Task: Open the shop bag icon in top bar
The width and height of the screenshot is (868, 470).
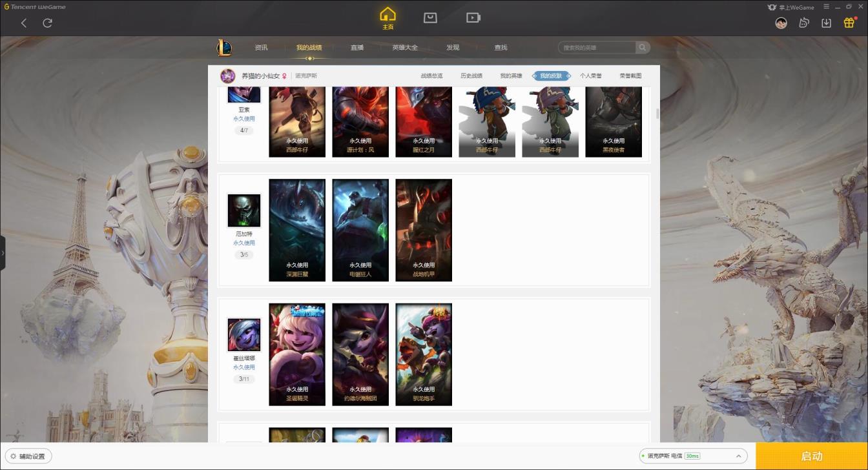Action: click(430, 17)
